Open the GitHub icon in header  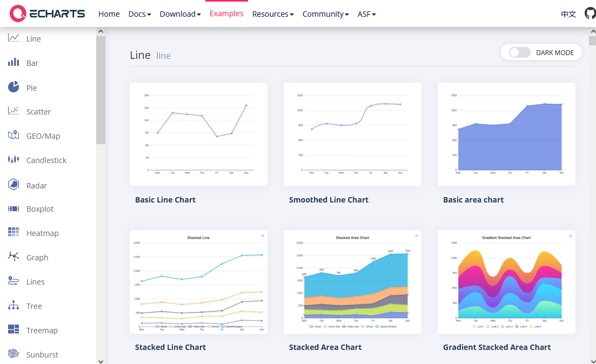[x=590, y=14]
